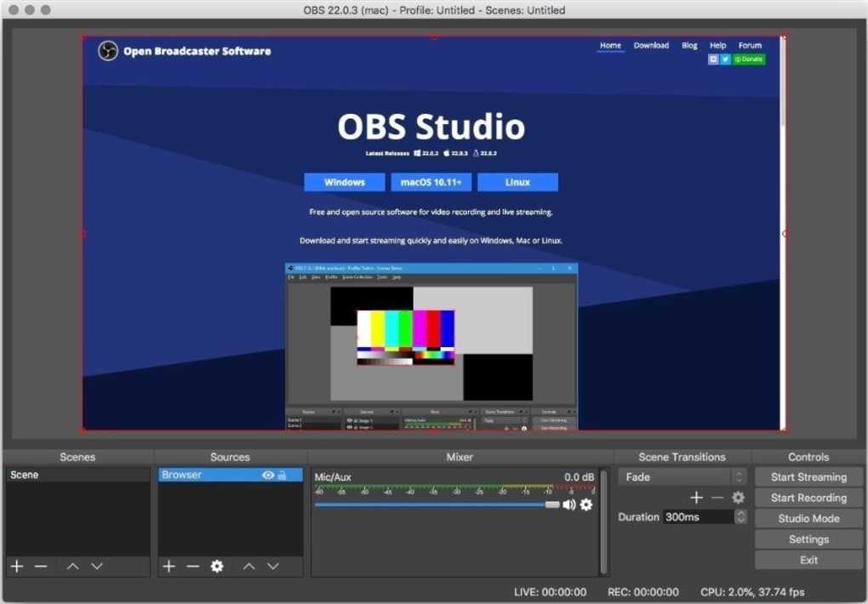This screenshot has width=868, height=604.
Task: Remove selected scene with minus icon
Action: click(x=41, y=567)
